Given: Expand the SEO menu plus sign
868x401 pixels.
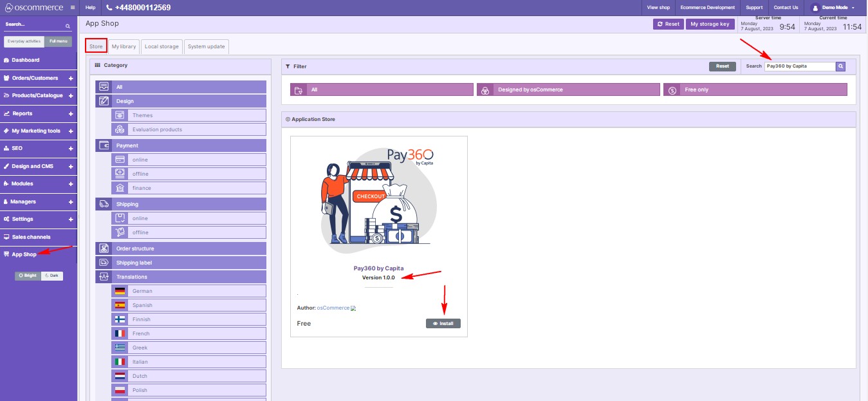Looking at the screenshot, I should point(71,148).
